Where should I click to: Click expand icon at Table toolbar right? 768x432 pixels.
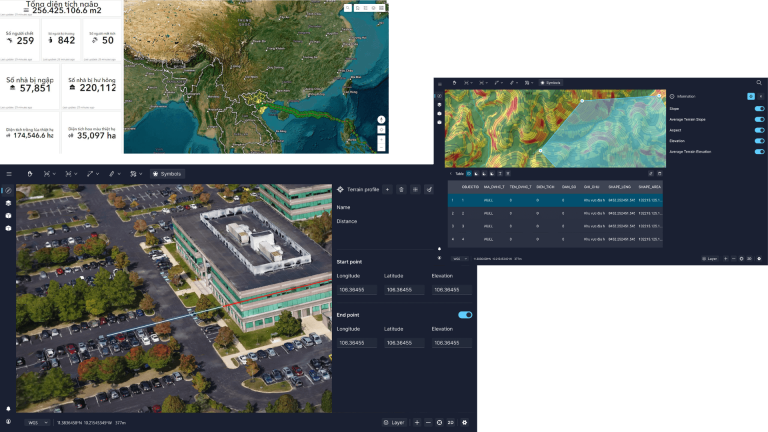click(651, 173)
